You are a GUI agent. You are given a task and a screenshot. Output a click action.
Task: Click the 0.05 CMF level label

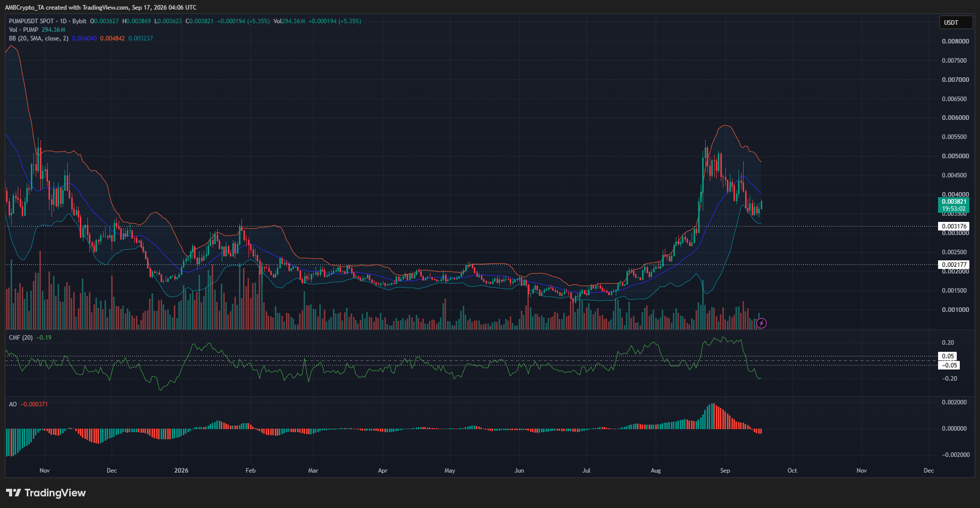(948, 356)
